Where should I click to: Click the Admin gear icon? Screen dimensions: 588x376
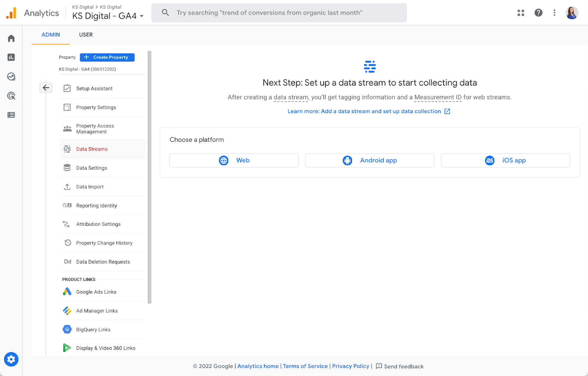(x=11, y=359)
